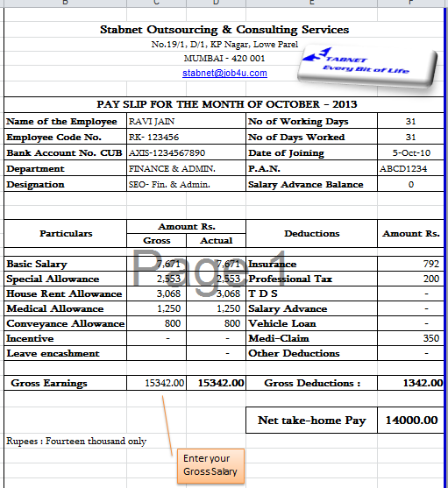Open the stabnet@job4u.com email link
448x488 pixels.
(x=224, y=73)
